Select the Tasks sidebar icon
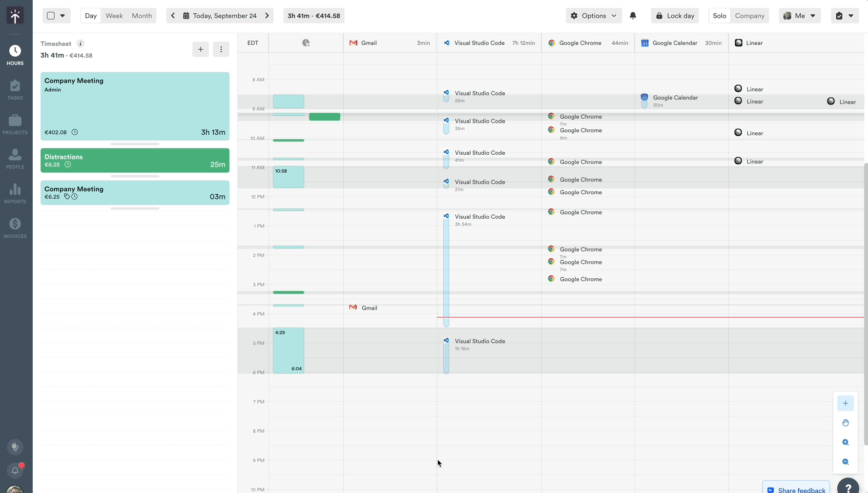The image size is (868, 493). tap(15, 89)
